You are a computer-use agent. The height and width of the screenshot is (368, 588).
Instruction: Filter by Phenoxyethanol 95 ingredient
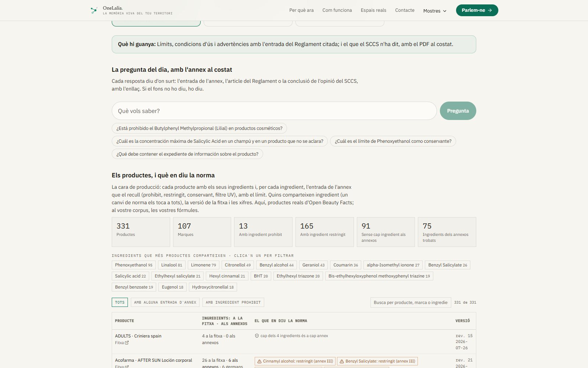(134, 265)
